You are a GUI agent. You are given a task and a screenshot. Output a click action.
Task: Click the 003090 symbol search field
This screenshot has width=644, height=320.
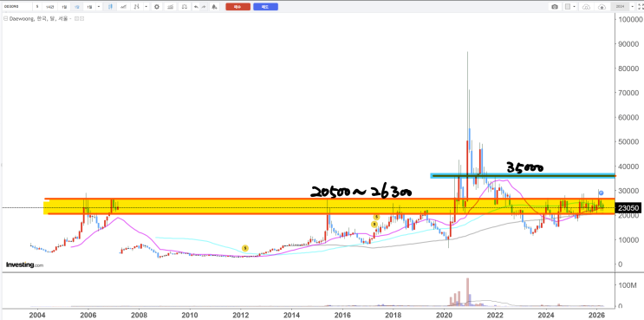tap(17, 7)
